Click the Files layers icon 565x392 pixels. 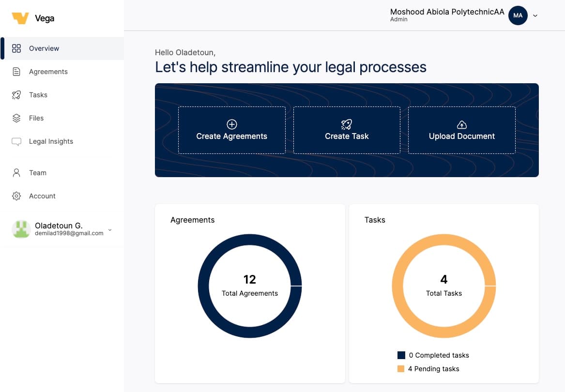16,118
